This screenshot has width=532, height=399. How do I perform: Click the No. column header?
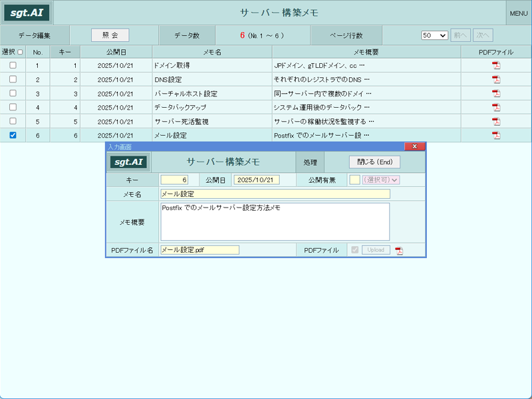[x=38, y=52]
